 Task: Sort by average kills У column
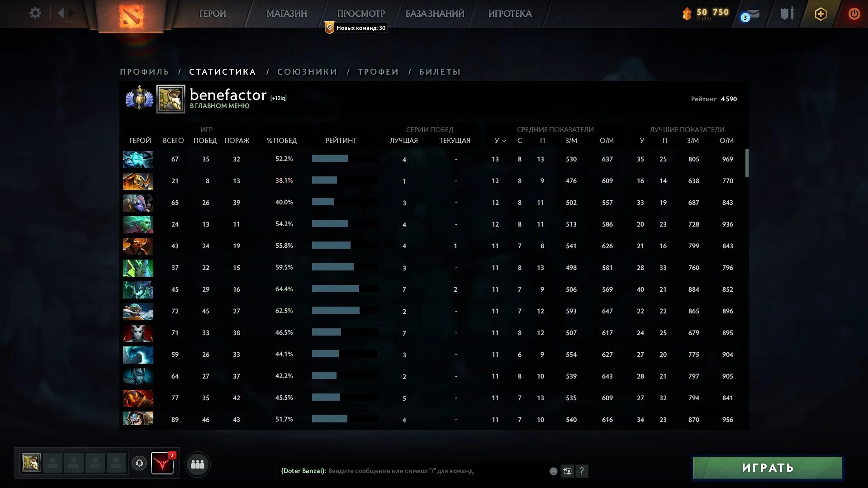500,141
